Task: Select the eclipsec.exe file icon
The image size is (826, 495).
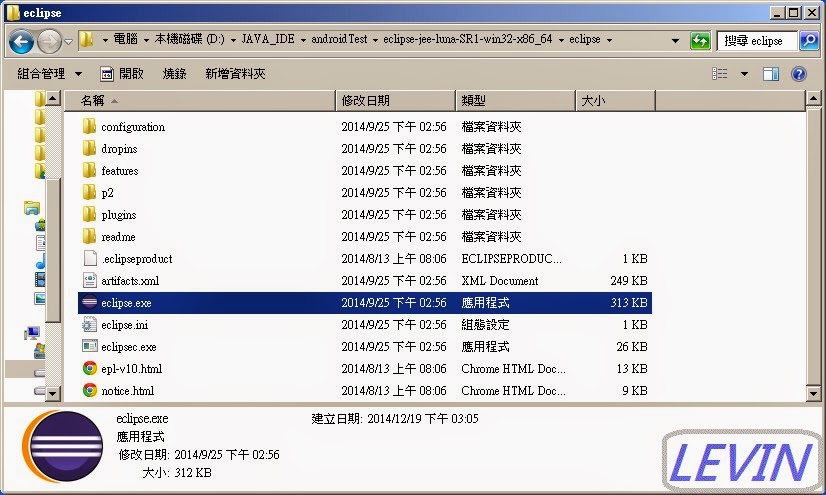Action: click(90, 346)
